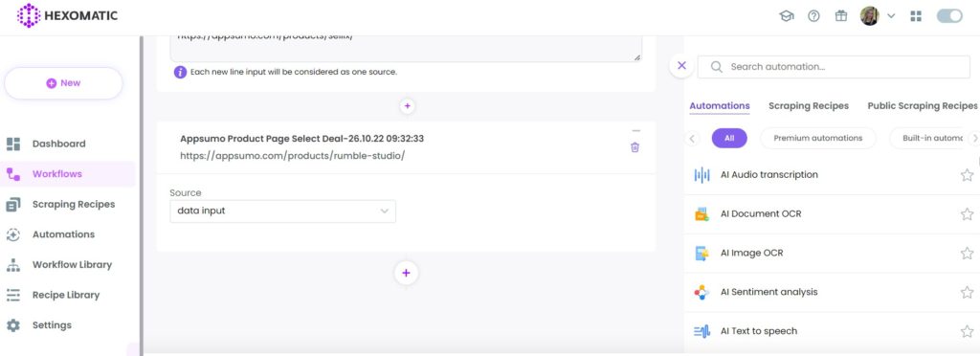Viewport: 980px width, 356px height.
Task: Click the AI Audio transcription icon
Action: (702, 175)
